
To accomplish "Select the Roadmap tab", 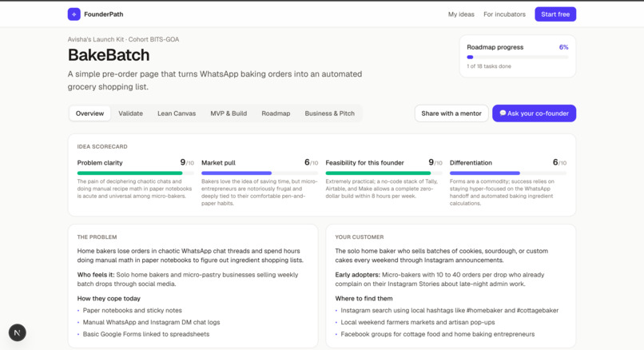I will [276, 113].
